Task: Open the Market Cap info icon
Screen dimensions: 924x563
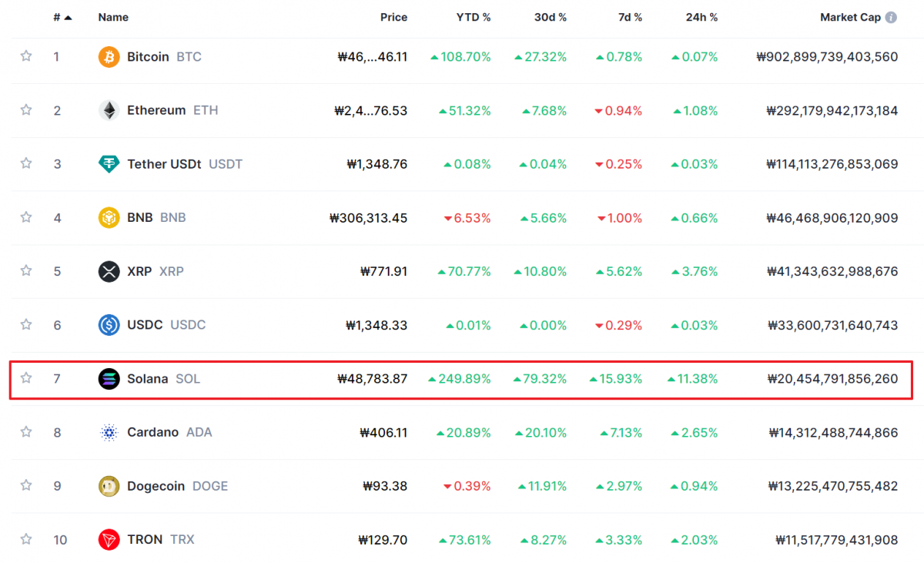Action: [891, 18]
